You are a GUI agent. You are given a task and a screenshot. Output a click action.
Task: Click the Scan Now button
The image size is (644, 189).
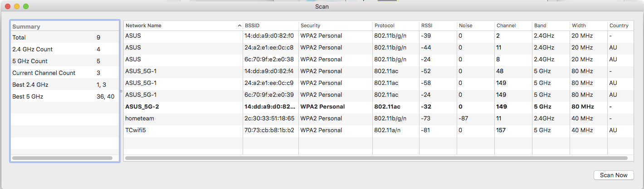pyautogui.click(x=613, y=175)
